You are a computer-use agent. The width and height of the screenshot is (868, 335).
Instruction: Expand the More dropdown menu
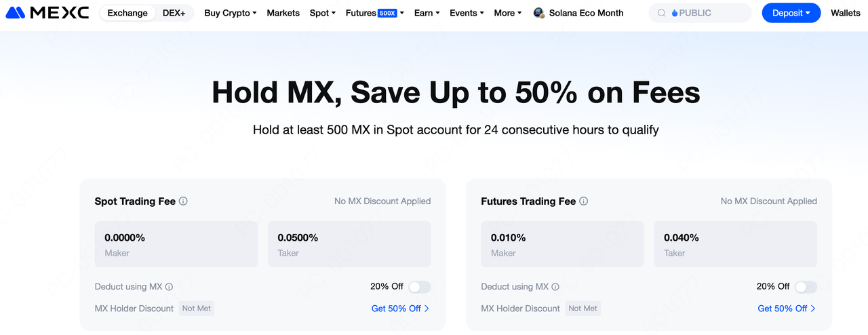click(507, 13)
